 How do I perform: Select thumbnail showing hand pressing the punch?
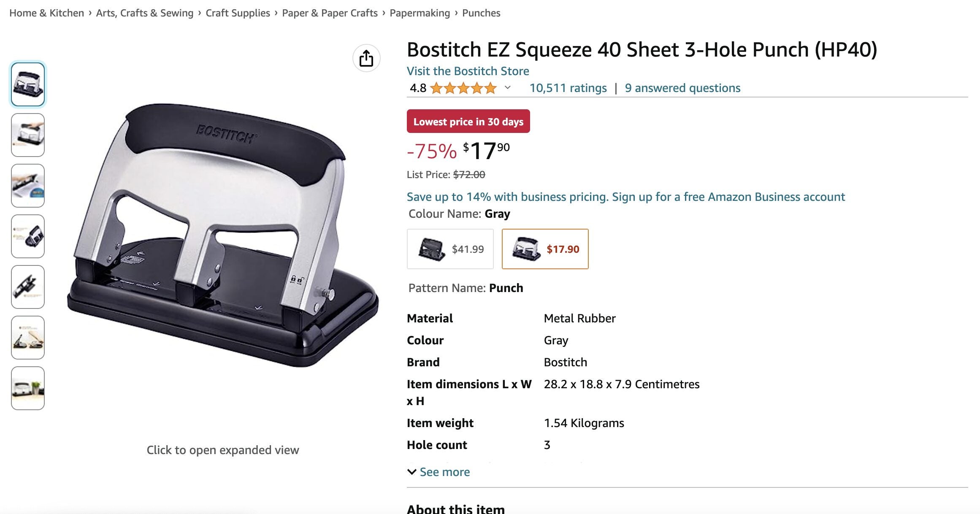pos(28,135)
